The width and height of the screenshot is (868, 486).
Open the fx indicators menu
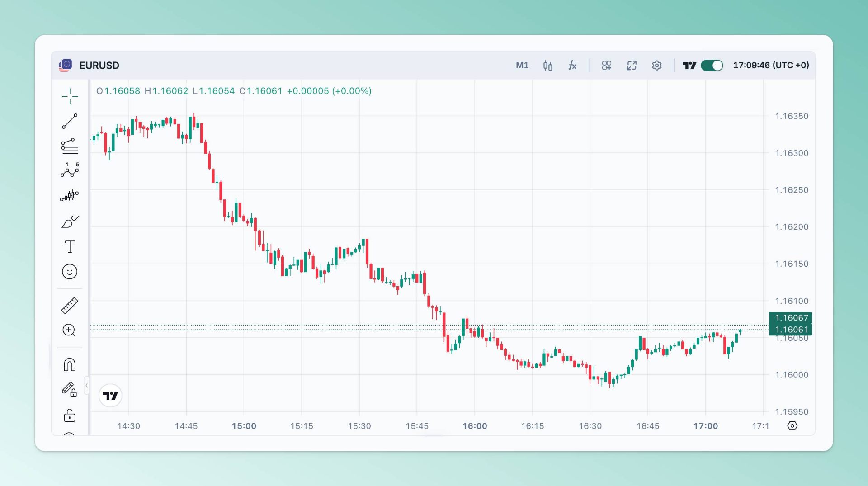(572, 66)
